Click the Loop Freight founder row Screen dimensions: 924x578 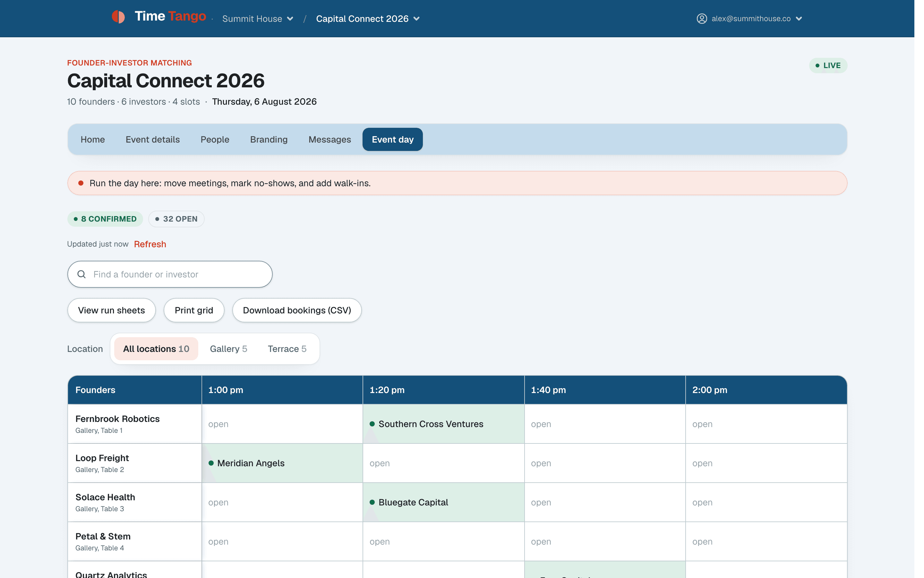tap(135, 463)
